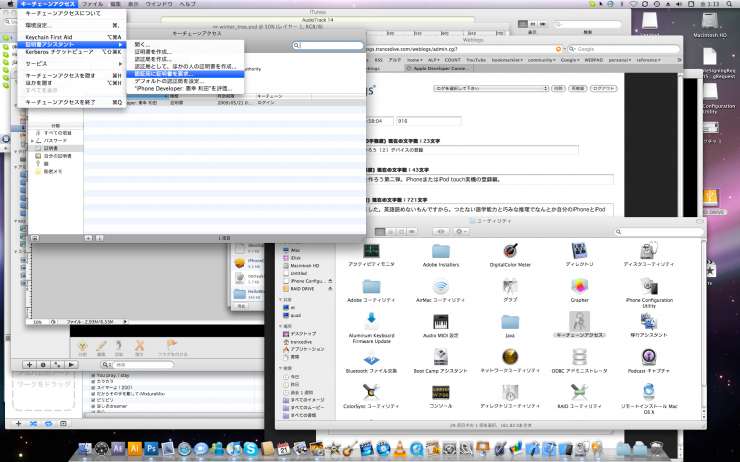
Task: Open Bluetooth ファイル交換 icon
Action: 371,357
